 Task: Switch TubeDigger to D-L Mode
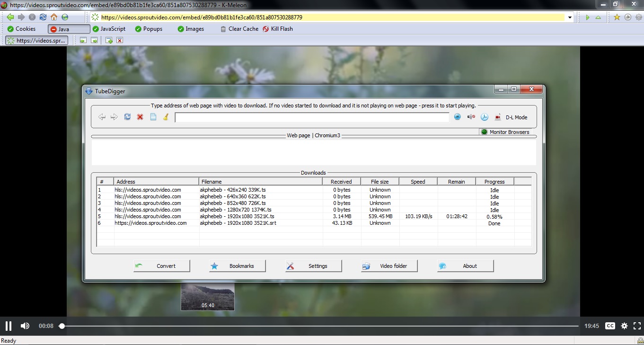[516, 117]
